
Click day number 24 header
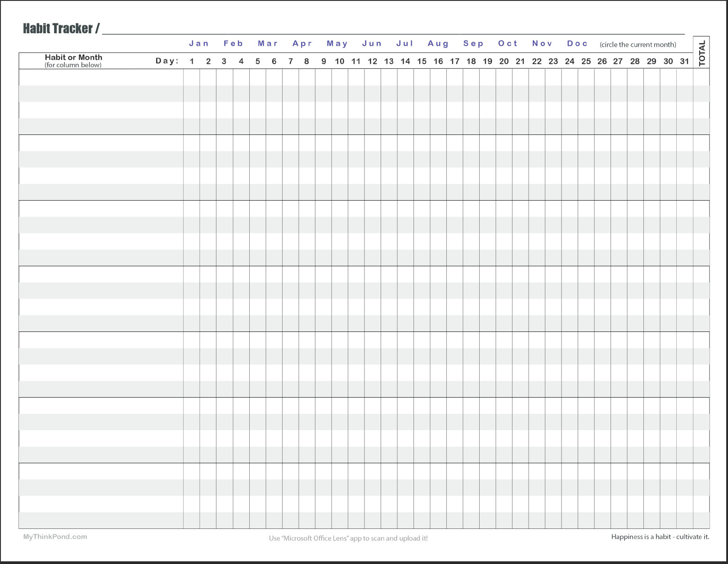[570, 61]
